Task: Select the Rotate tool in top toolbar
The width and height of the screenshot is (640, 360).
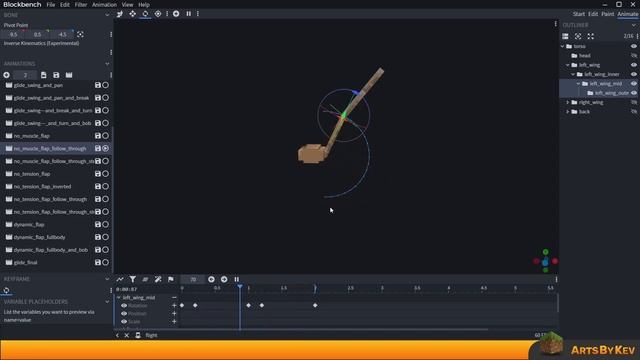Action: tap(145, 14)
